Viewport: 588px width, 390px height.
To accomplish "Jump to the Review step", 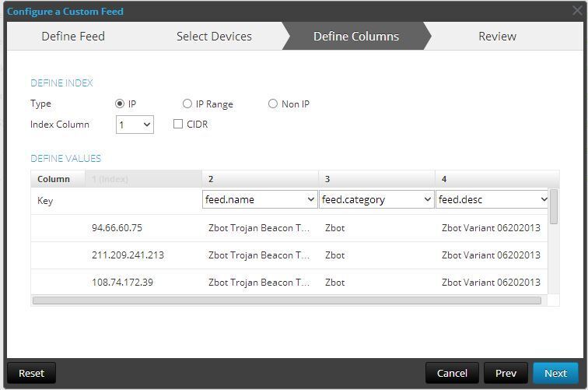I will point(497,37).
